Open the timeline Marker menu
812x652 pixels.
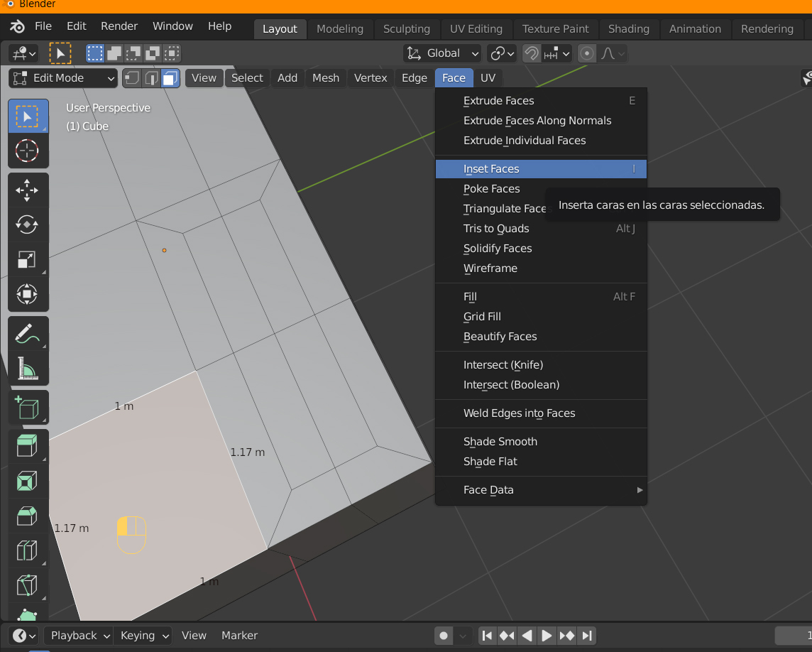(239, 636)
